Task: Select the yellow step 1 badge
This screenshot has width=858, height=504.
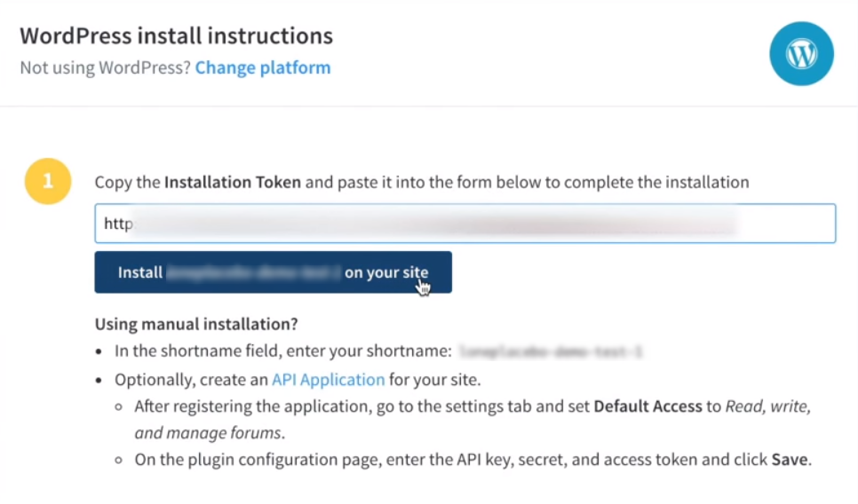Action: click(x=48, y=181)
